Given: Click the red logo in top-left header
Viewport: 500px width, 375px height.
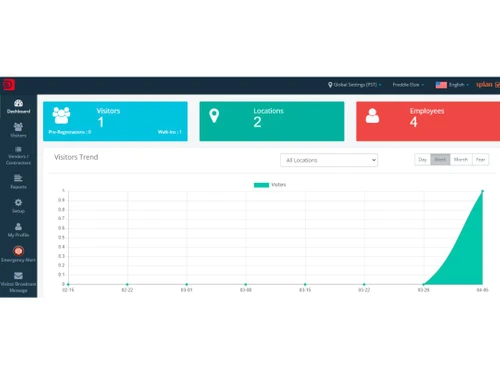Looking at the screenshot, I should (9, 85).
